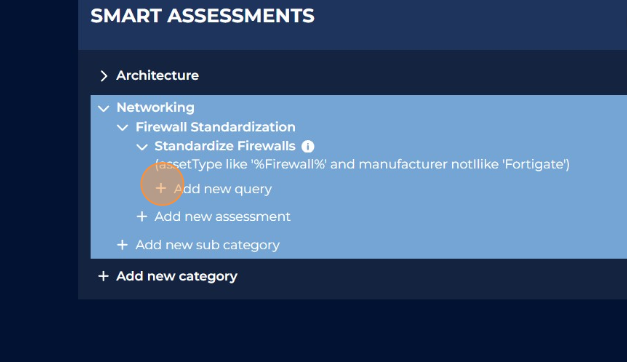Select the Architecture category label

pyautogui.click(x=158, y=75)
